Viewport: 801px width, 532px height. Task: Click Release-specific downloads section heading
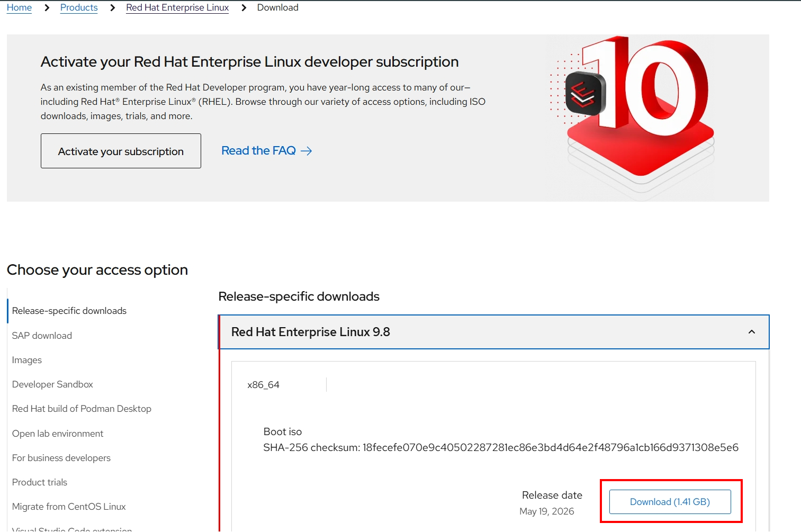(x=299, y=296)
